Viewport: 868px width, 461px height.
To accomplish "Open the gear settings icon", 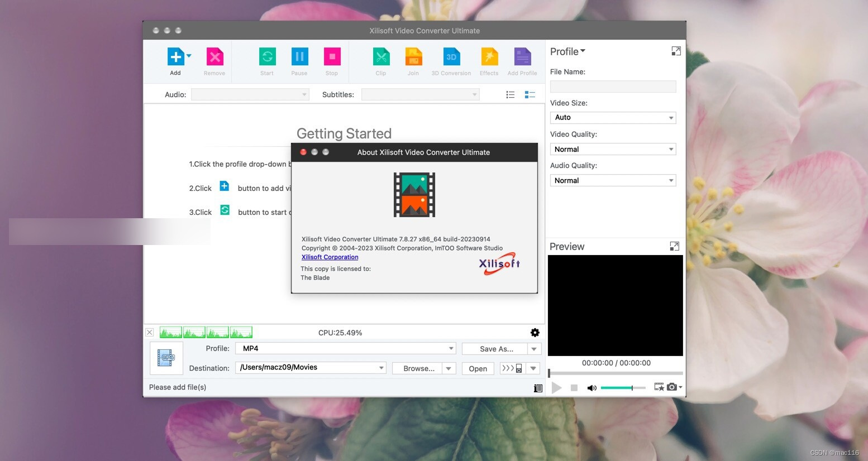I will tap(535, 333).
